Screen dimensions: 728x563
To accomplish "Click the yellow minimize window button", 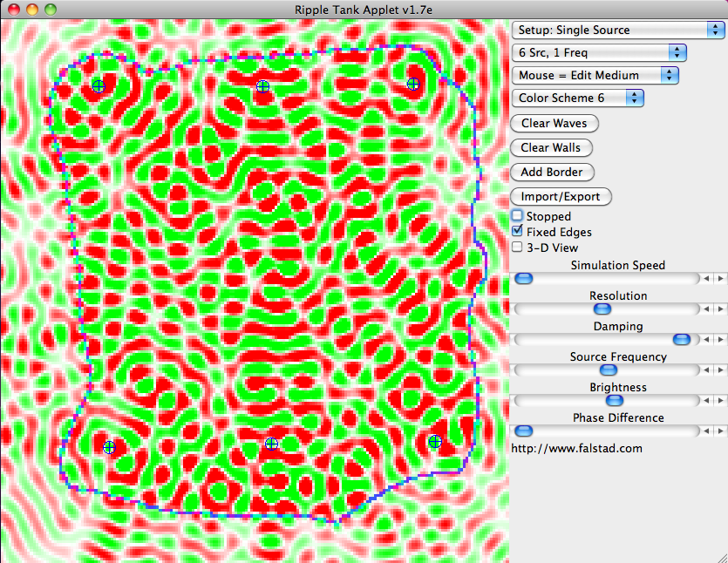I will click(32, 10).
